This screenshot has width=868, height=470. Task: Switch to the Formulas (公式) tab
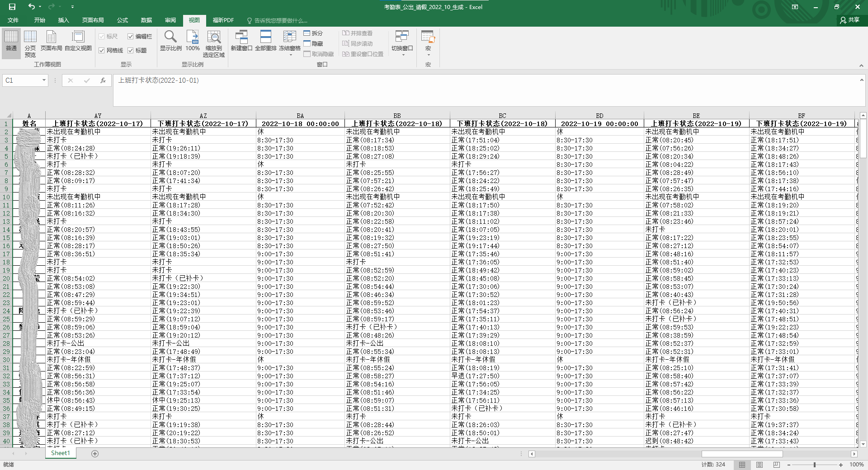123,20
